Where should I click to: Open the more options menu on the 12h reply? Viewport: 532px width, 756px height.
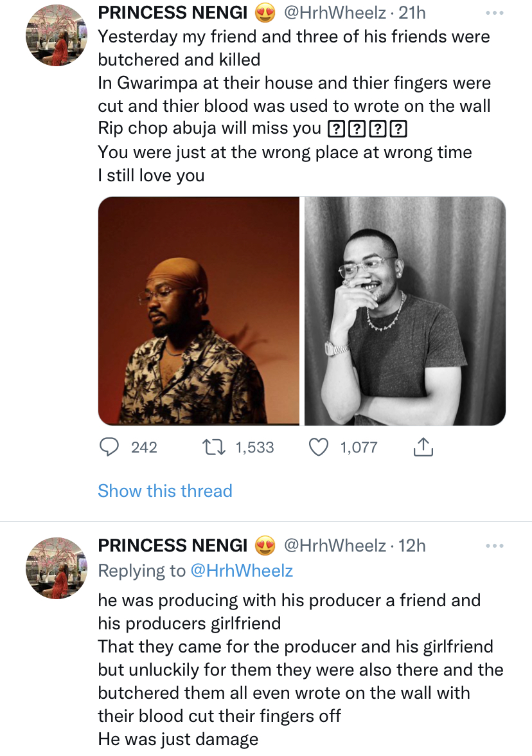coord(495,546)
